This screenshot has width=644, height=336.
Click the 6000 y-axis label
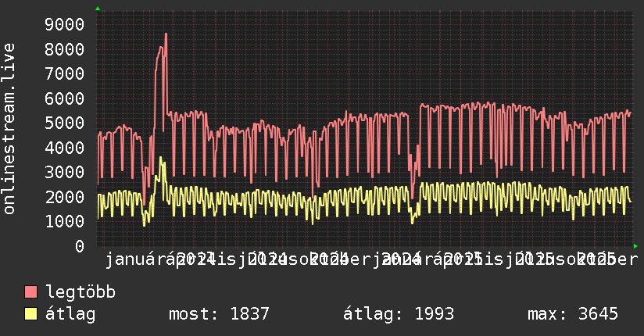point(65,98)
